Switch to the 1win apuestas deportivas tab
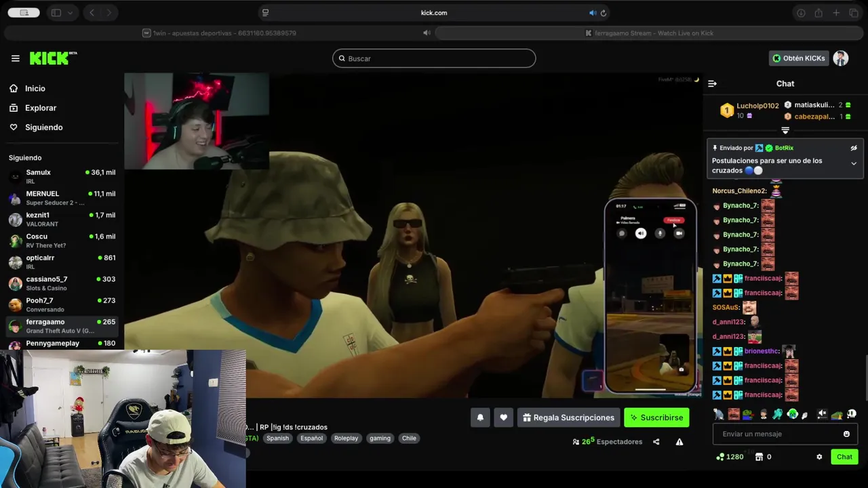The width and height of the screenshot is (868, 488). point(219,33)
